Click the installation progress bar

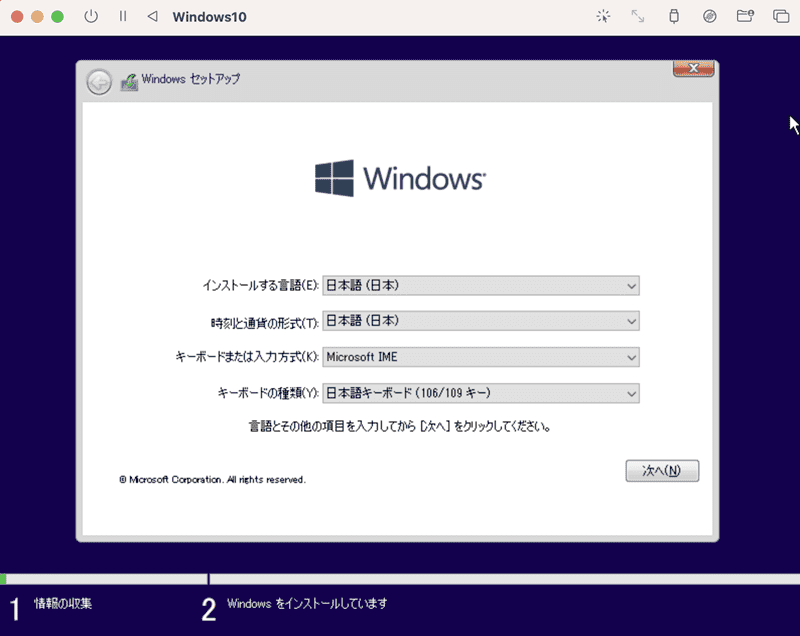click(400, 579)
